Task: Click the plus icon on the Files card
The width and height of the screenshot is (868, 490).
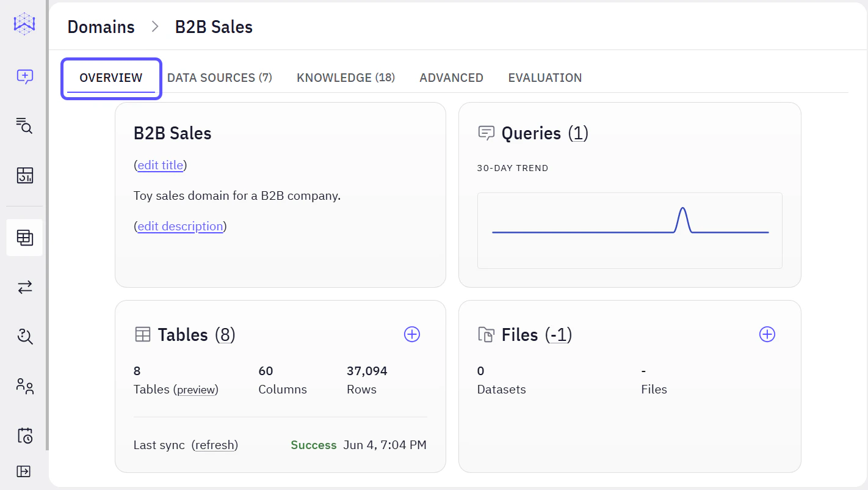Action: pos(767,334)
